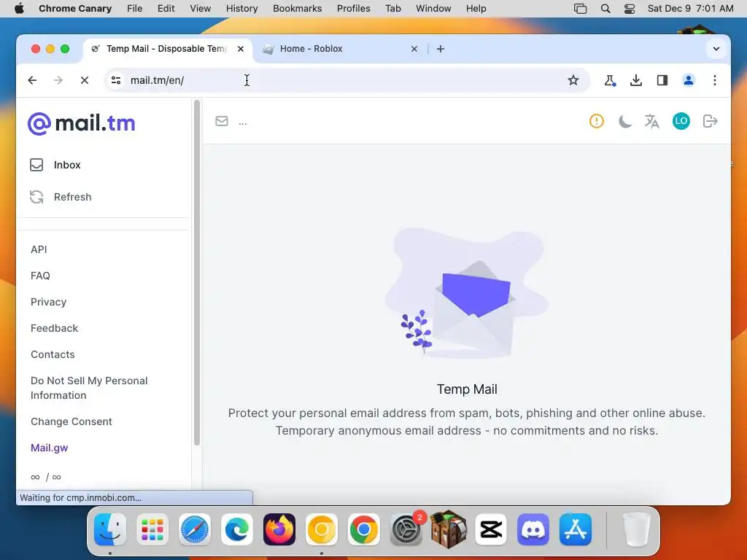Toggle dark mode with the moon icon
The height and width of the screenshot is (560, 747).
click(624, 122)
